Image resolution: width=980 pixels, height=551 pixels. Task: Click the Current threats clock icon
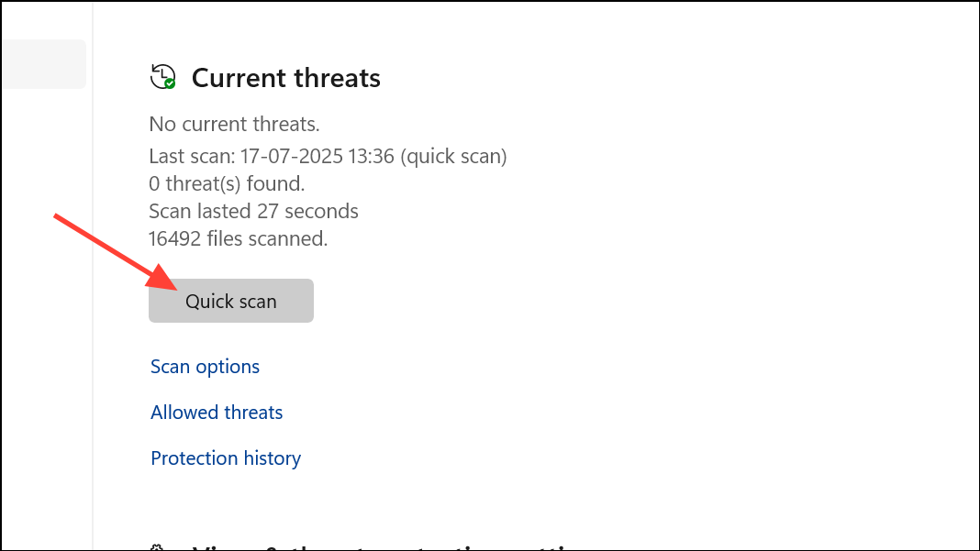pos(162,77)
